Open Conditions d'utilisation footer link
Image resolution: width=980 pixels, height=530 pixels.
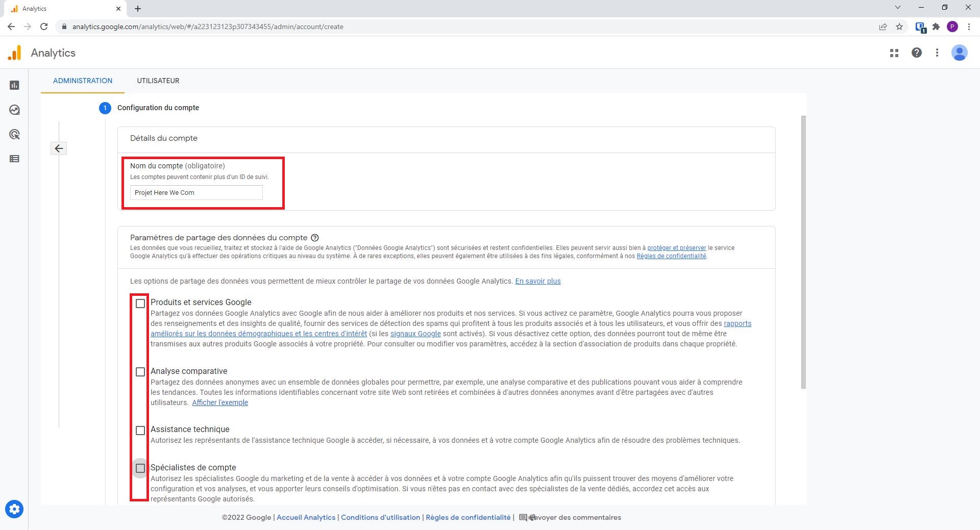380,517
